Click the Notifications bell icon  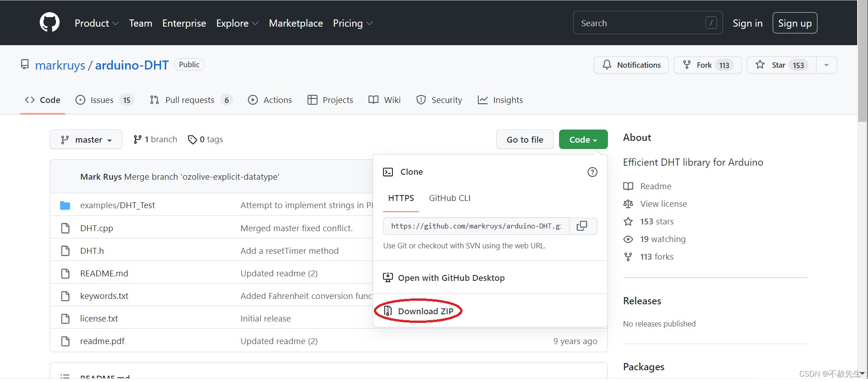(x=607, y=65)
